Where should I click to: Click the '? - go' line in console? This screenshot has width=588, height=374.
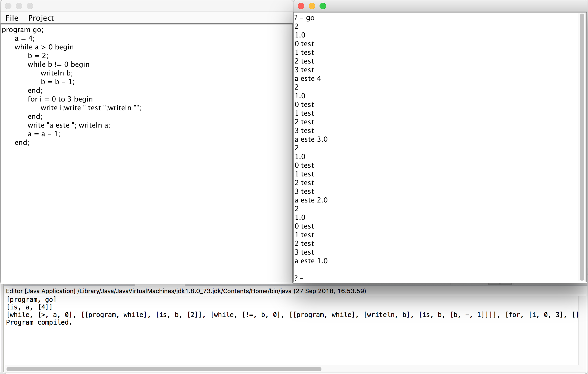click(305, 18)
